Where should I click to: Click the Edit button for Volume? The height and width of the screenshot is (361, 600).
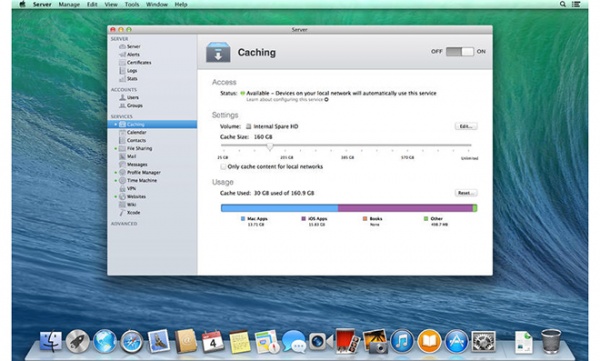(466, 126)
